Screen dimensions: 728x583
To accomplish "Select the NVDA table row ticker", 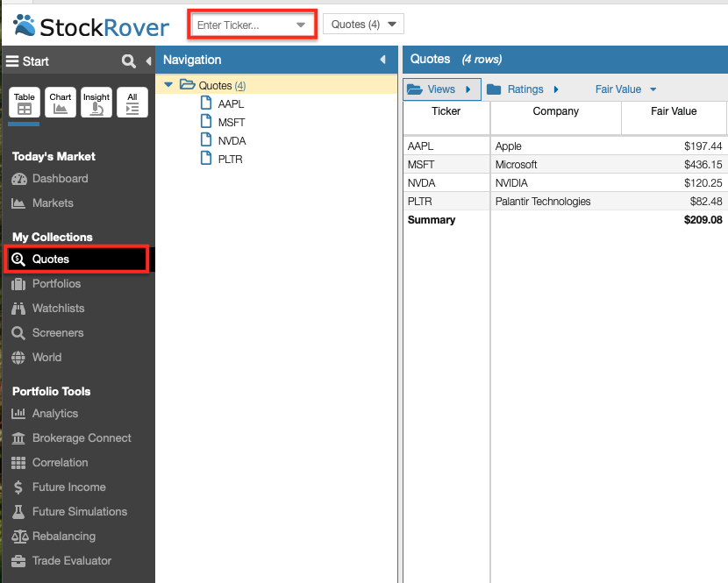I will [x=421, y=183].
